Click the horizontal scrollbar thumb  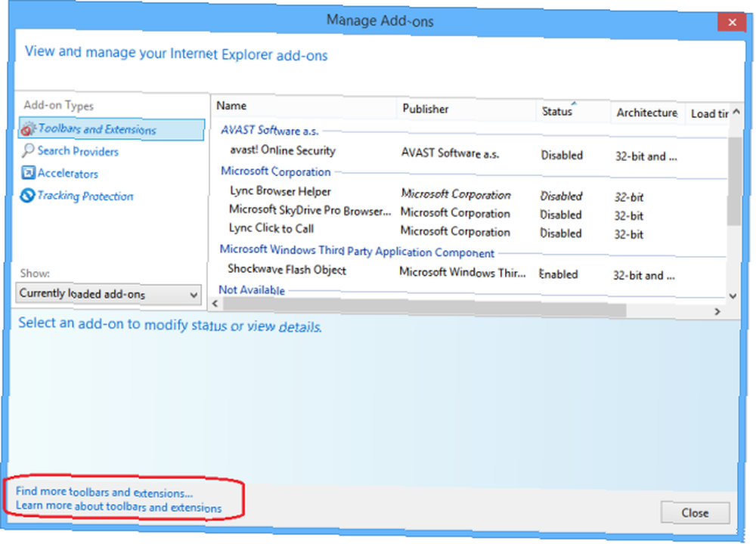[x=424, y=308]
